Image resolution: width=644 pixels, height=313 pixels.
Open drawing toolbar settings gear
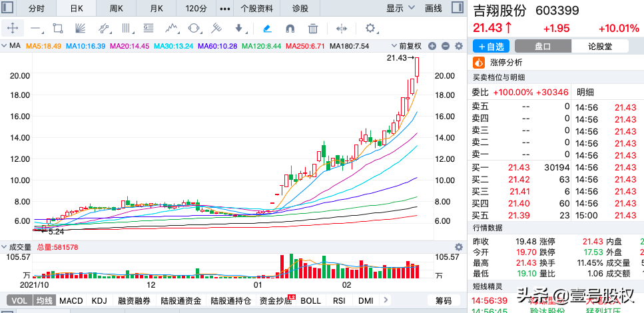coord(371,29)
